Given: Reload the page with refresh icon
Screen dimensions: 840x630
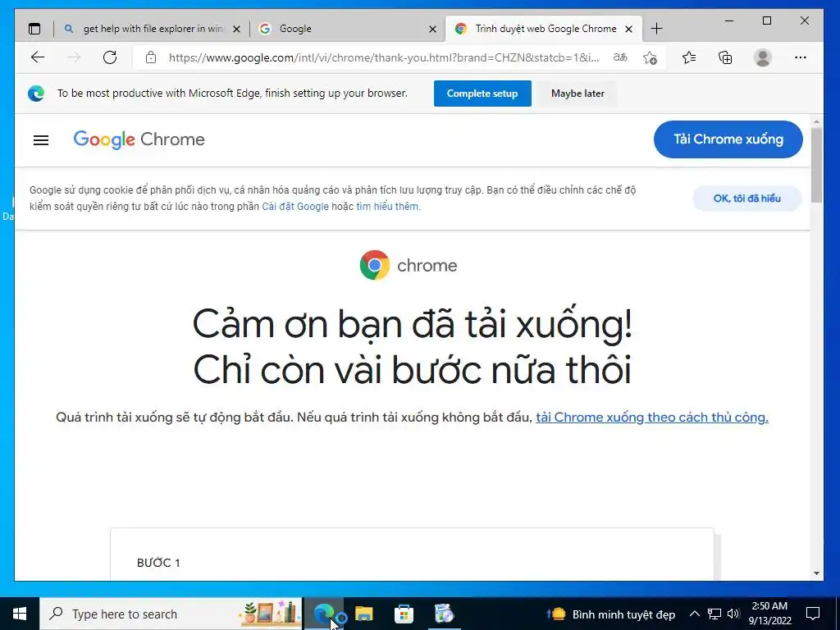Looking at the screenshot, I should pos(110,57).
